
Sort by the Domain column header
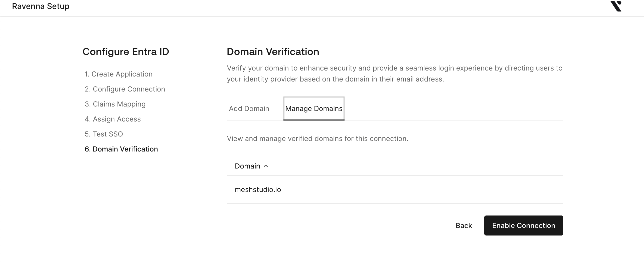pos(247,166)
